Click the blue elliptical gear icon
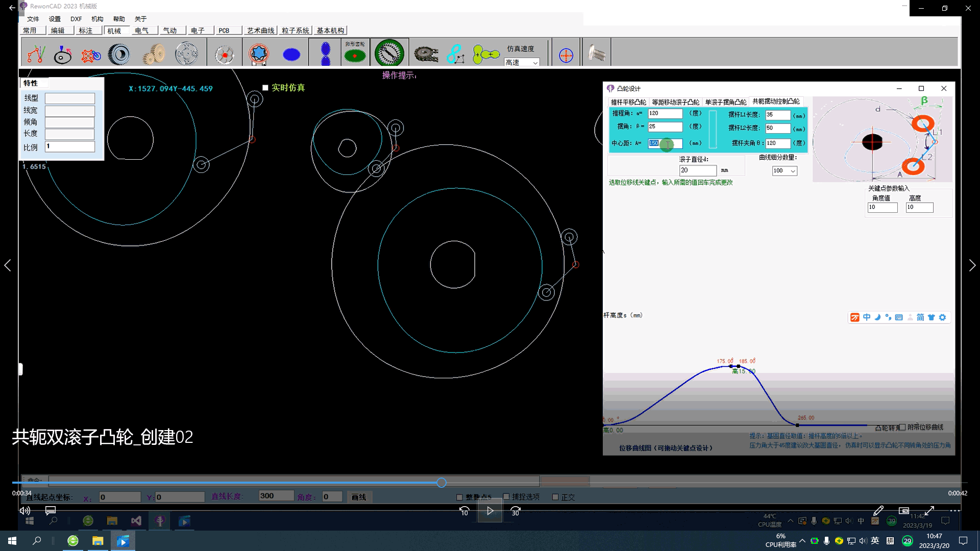Image resolution: width=980 pixels, height=551 pixels. pos(291,54)
